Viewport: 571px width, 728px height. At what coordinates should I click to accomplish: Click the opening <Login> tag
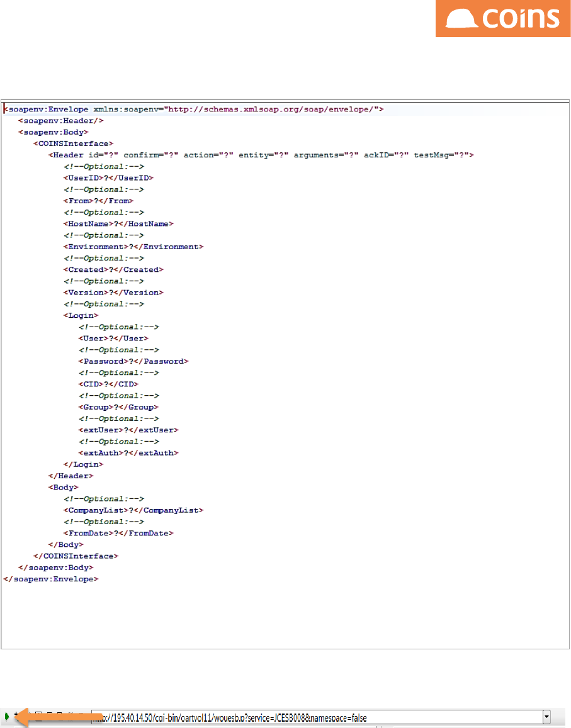tap(81, 316)
